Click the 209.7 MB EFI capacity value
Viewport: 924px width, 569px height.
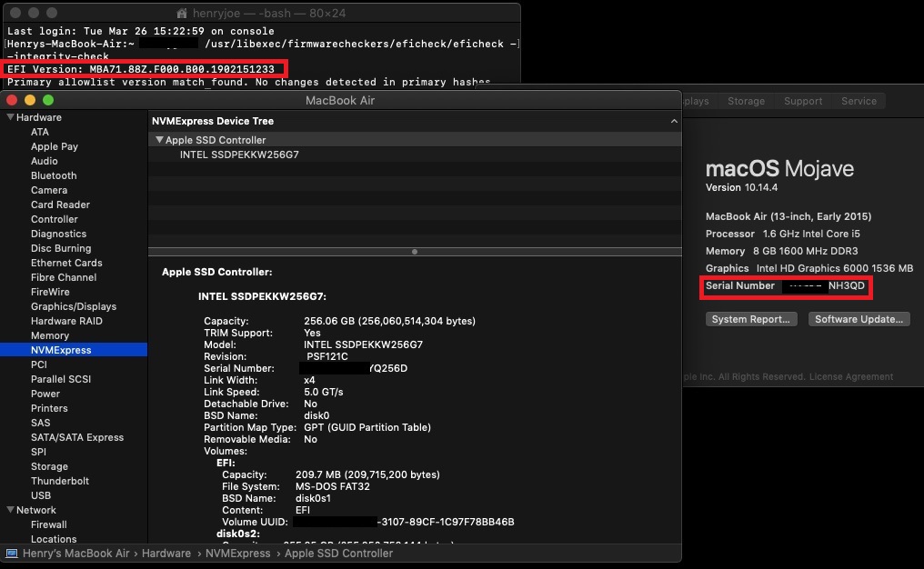[367, 474]
